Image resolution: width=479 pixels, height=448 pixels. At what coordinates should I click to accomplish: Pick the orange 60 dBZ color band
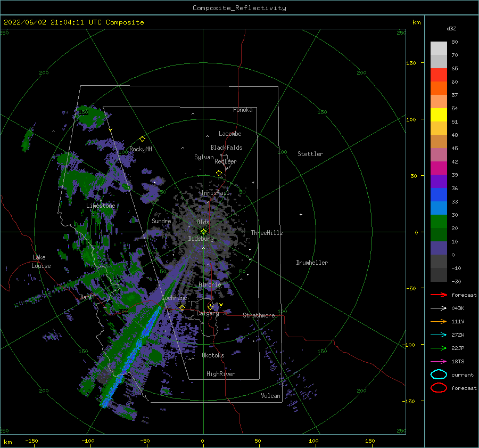pos(439,88)
